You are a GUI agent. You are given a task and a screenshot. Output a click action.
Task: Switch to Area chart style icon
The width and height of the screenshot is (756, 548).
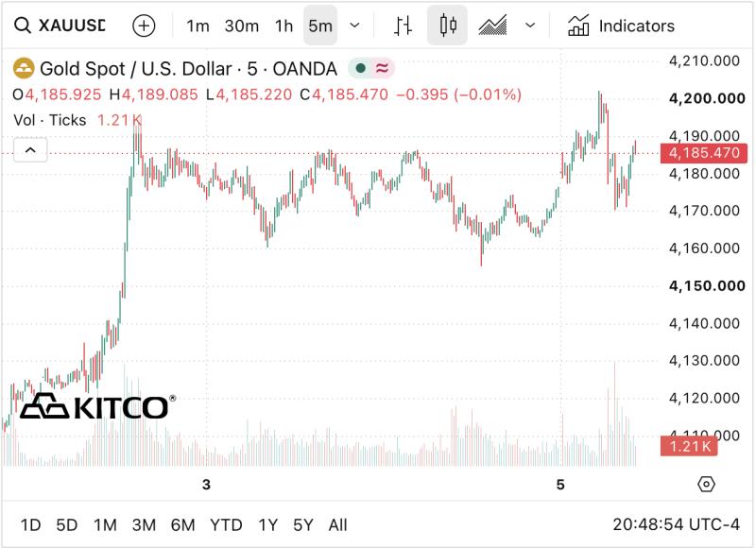pos(492,26)
